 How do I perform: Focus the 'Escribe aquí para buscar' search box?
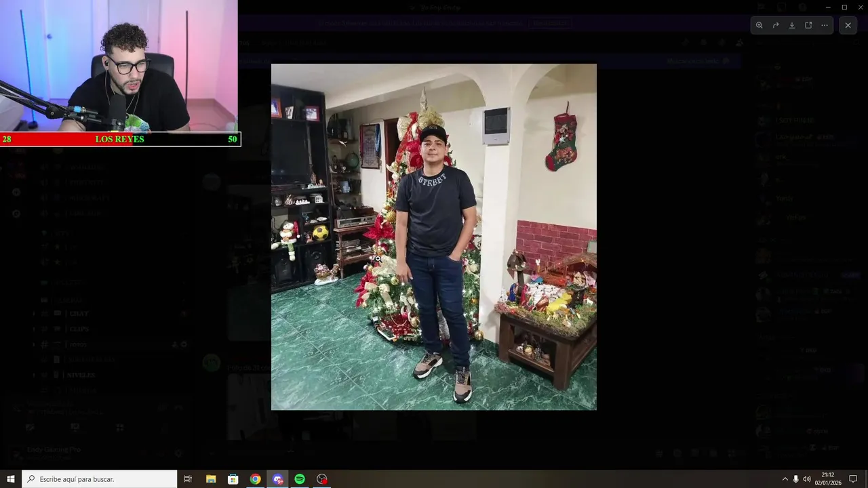point(99,479)
